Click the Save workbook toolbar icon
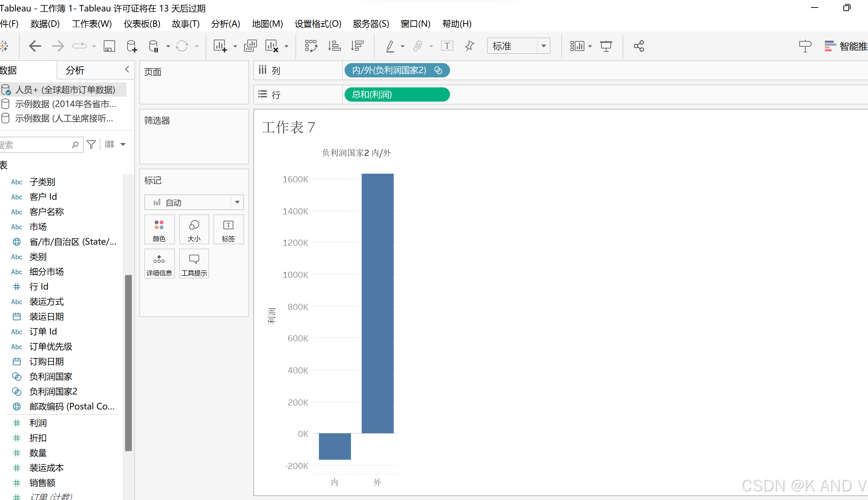868x500 pixels. click(x=109, y=46)
